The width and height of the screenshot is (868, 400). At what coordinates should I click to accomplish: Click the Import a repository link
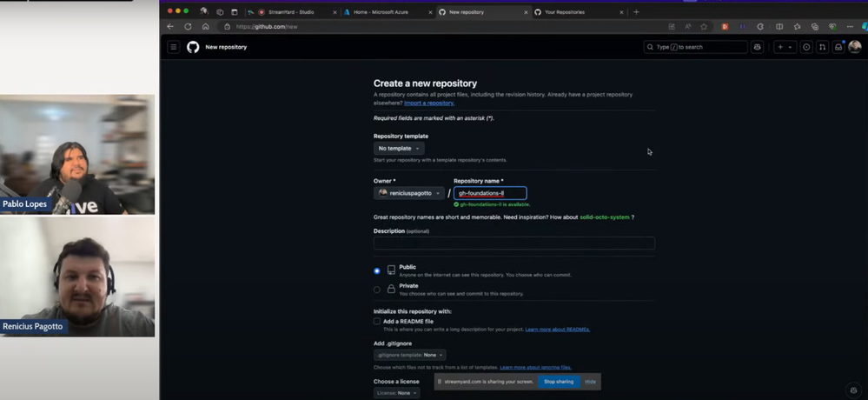[x=429, y=103]
